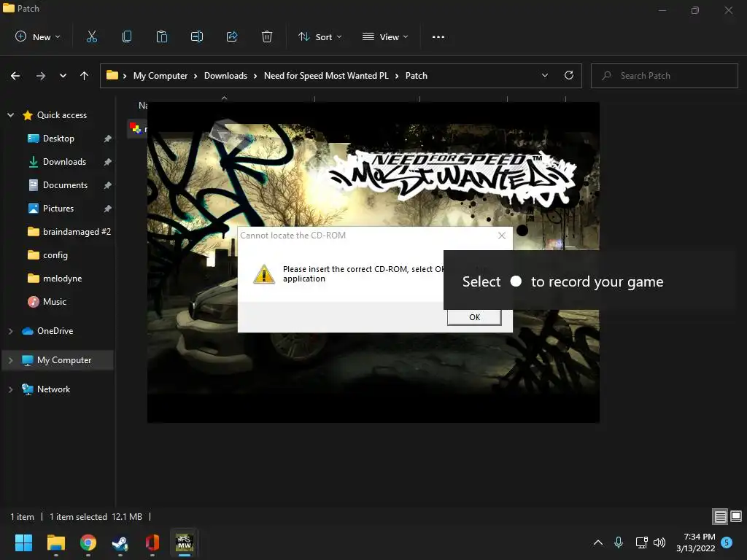Select OneDrive in navigation pane
The width and height of the screenshot is (747, 560).
[x=55, y=331]
